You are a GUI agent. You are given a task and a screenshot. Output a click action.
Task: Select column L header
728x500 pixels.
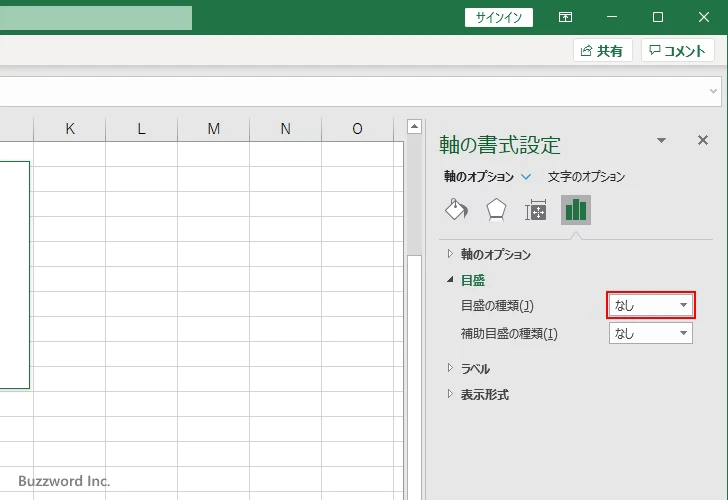[x=142, y=129]
